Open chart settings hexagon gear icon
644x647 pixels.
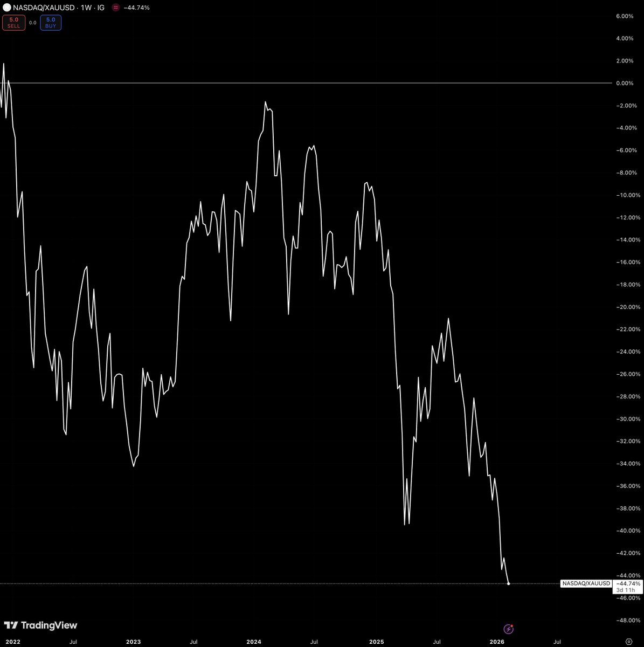click(628, 642)
